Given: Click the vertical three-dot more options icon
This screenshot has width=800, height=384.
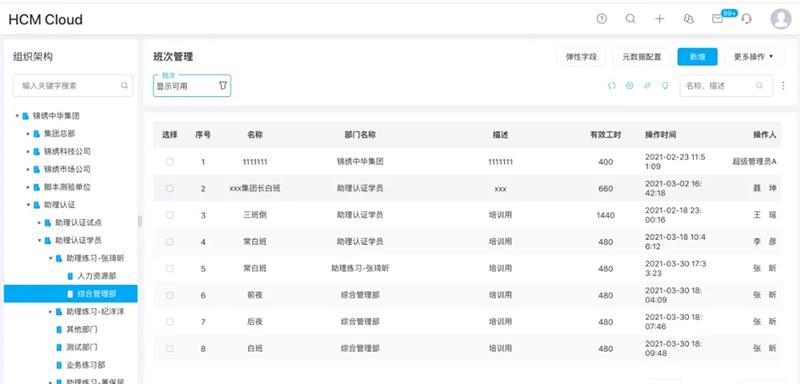Looking at the screenshot, I should tap(783, 86).
